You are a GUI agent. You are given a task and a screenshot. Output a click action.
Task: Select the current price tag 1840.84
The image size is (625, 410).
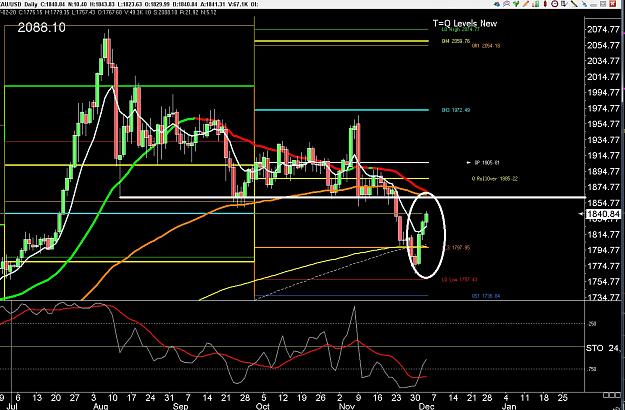603,214
